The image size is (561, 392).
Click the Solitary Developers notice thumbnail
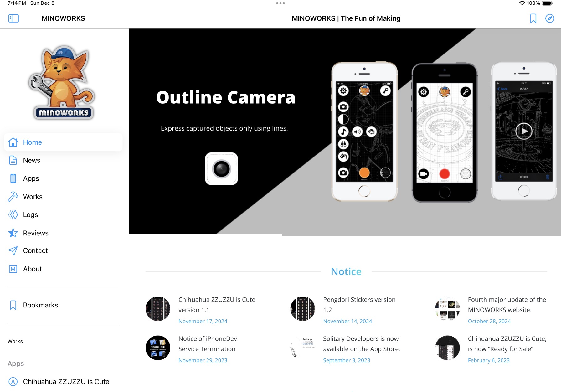[x=303, y=348]
